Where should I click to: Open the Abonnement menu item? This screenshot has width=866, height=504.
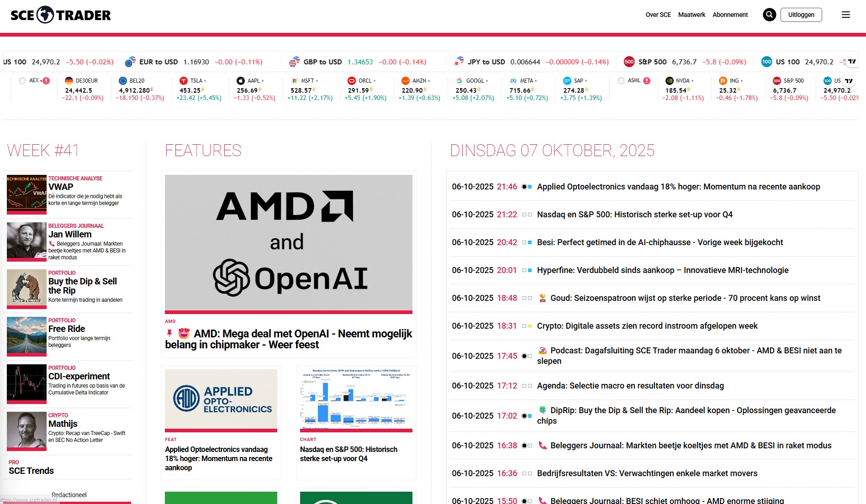[730, 15]
